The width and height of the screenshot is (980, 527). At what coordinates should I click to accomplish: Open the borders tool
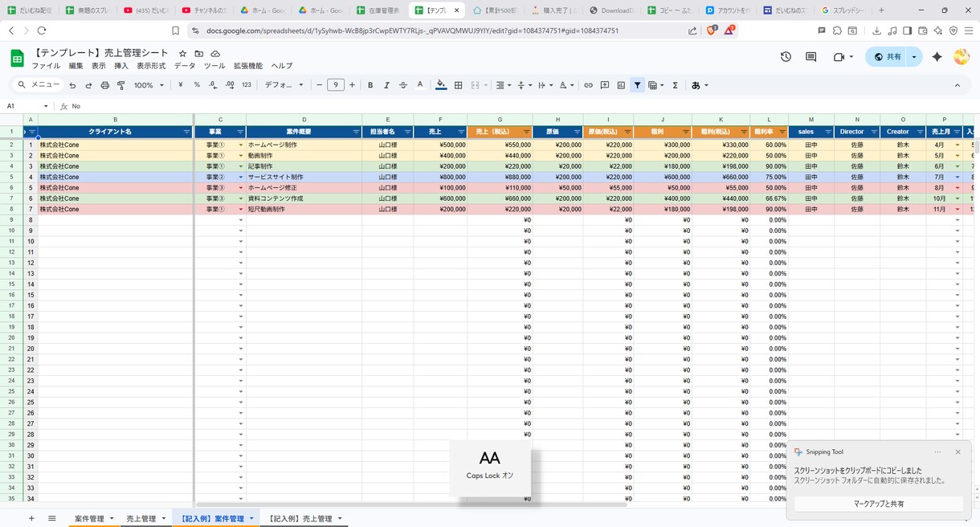[x=458, y=85]
